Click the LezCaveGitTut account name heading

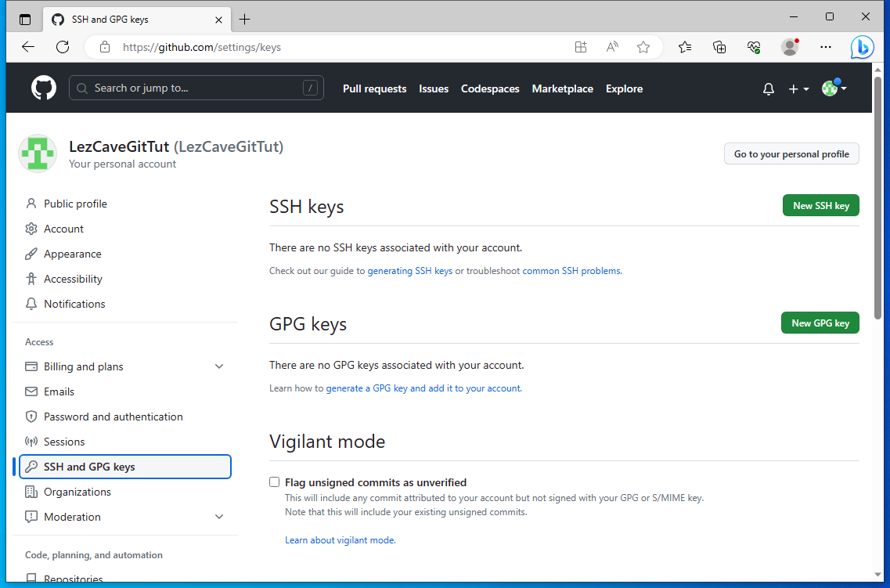[x=176, y=146]
